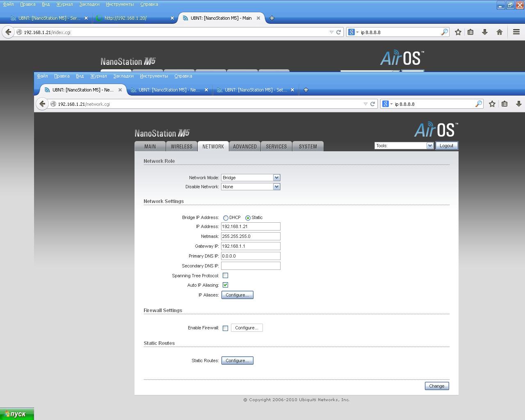
Task: Expand the Disable Network dropdown
Action: [x=251, y=187]
